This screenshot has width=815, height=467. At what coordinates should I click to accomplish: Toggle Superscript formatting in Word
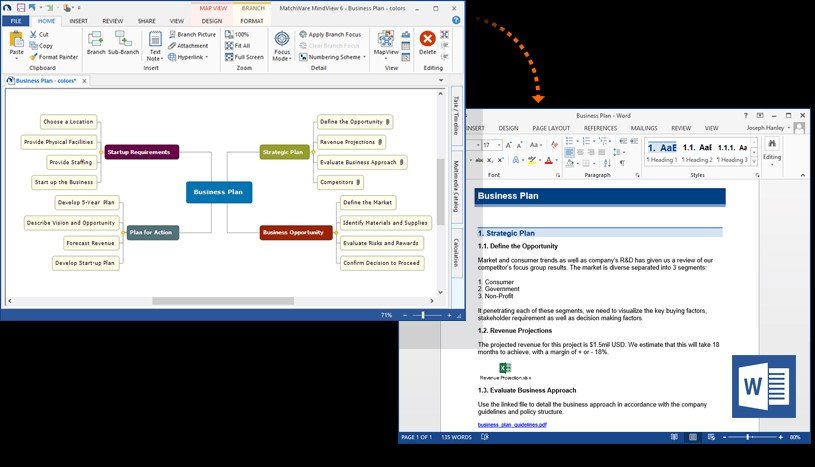(x=501, y=160)
